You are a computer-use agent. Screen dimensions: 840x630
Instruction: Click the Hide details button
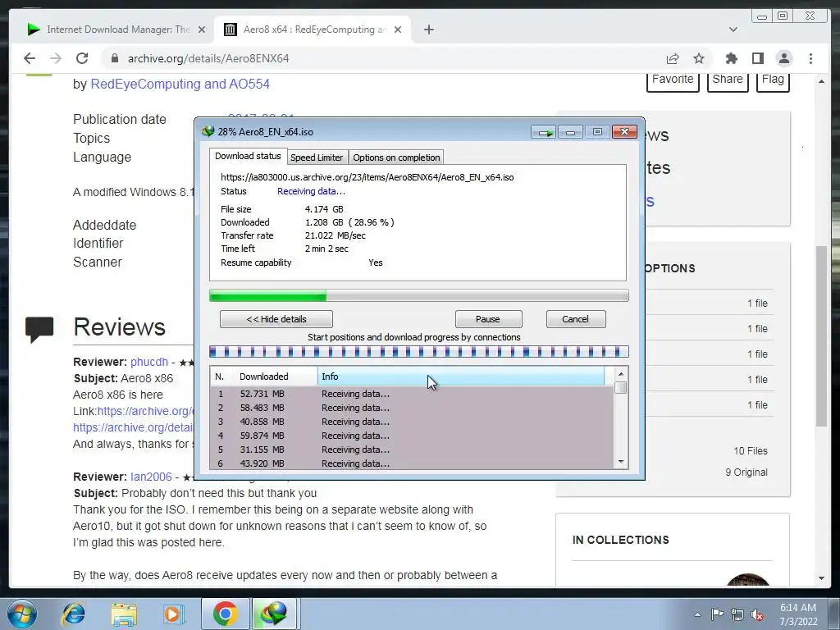[276, 319]
